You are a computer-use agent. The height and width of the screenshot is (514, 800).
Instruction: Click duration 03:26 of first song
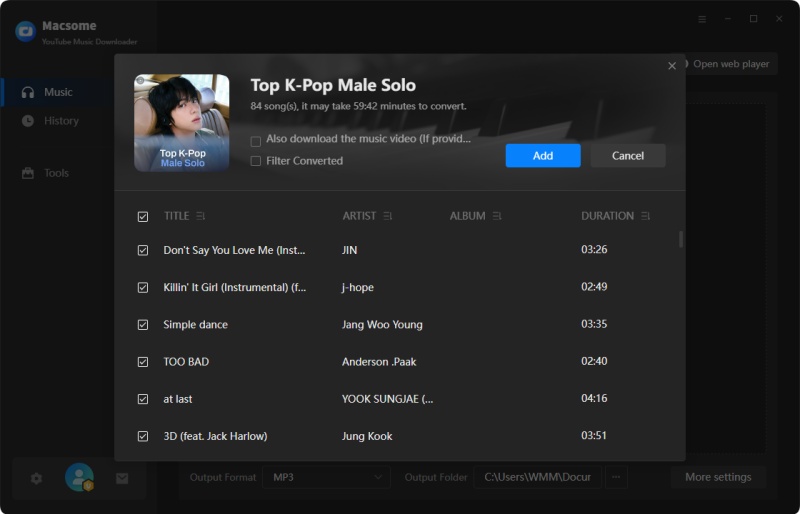[594, 250]
